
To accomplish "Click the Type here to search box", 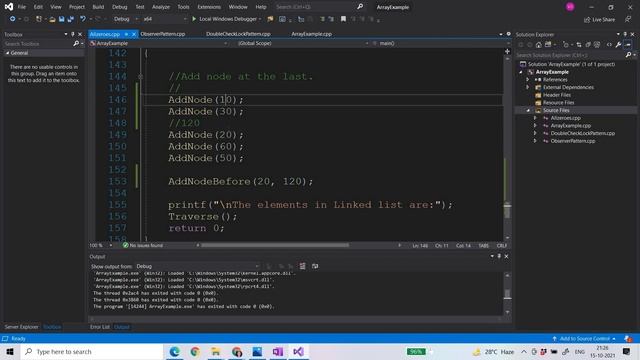I will (x=92, y=351).
